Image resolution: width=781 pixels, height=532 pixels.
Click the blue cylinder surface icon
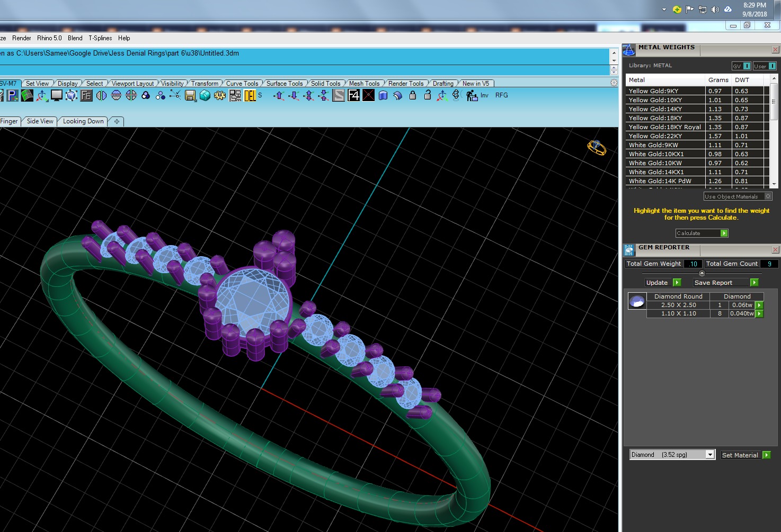coord(383,95)
